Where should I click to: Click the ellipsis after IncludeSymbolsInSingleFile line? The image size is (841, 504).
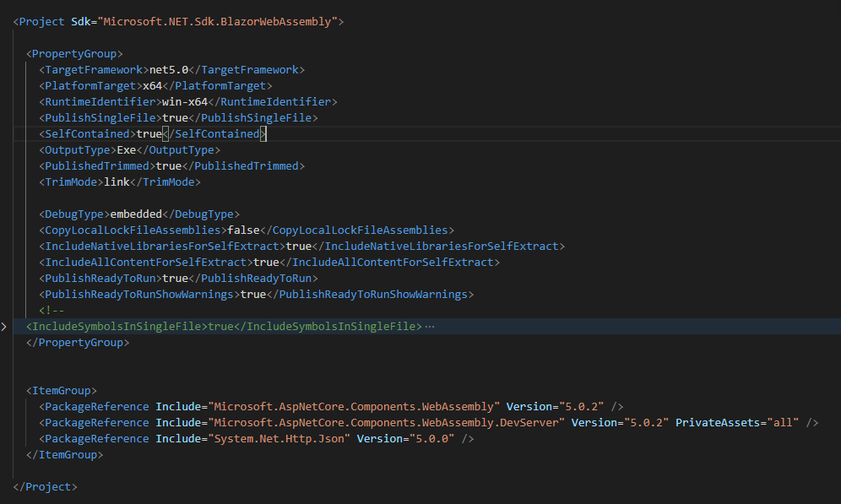click(x=429, y=326)
